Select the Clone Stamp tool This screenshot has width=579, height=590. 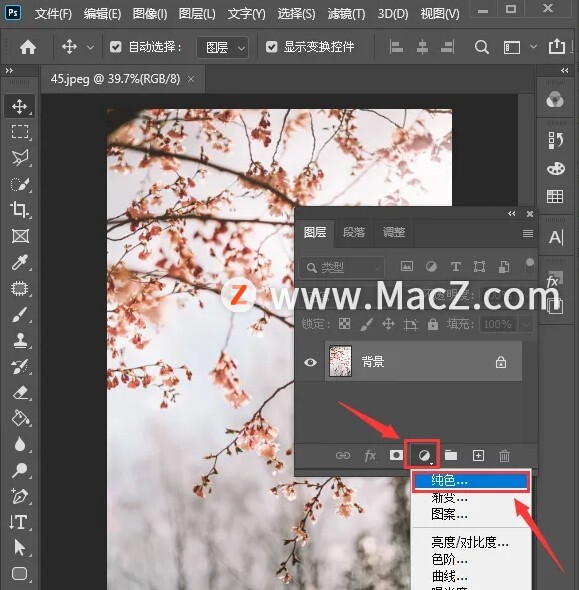pos(19,341)
